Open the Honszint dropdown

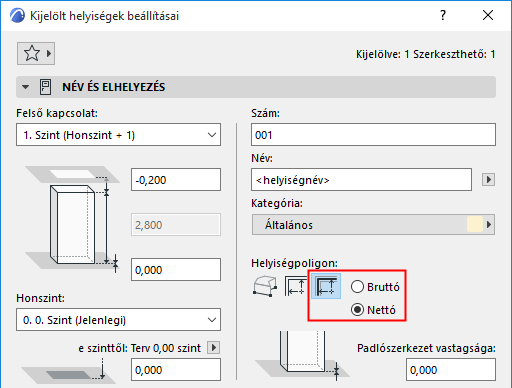[x=118, y=320]
